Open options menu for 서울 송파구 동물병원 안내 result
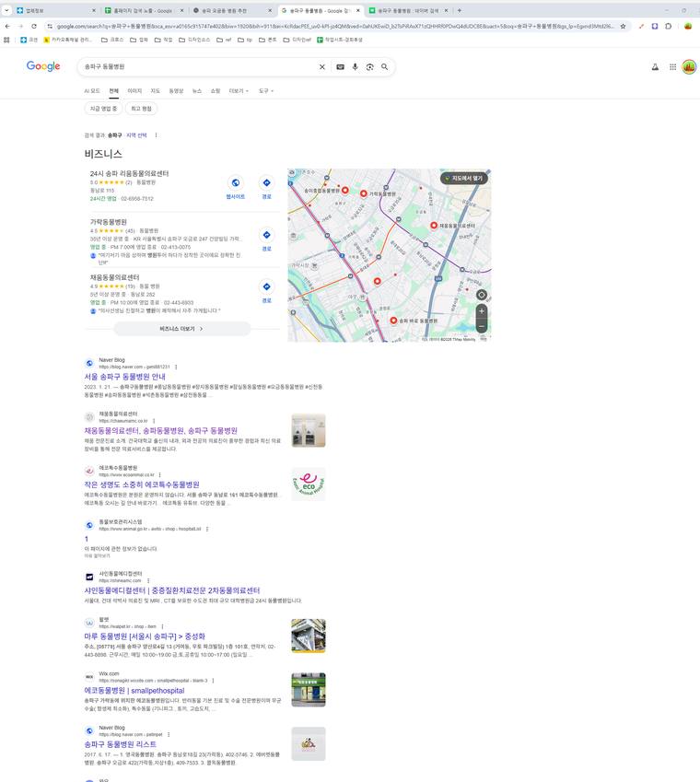This screenshot has width=700, height=782. pos(176,368)
